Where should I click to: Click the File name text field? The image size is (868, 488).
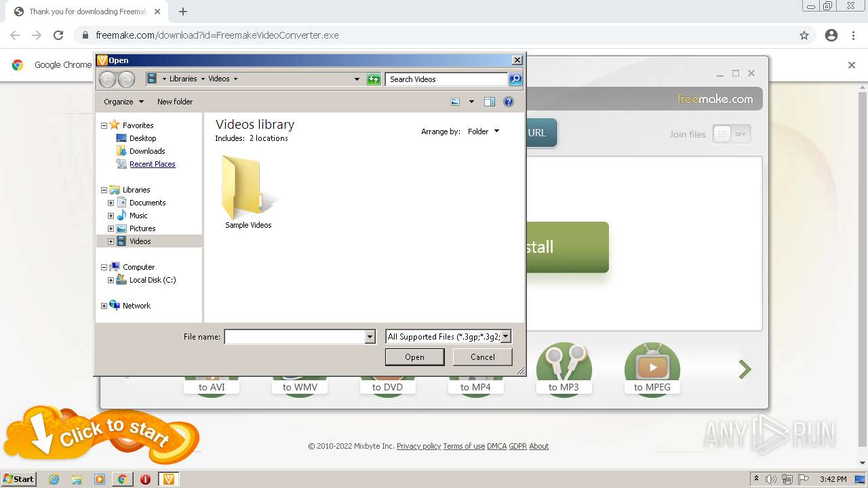[x=295, y=337]
